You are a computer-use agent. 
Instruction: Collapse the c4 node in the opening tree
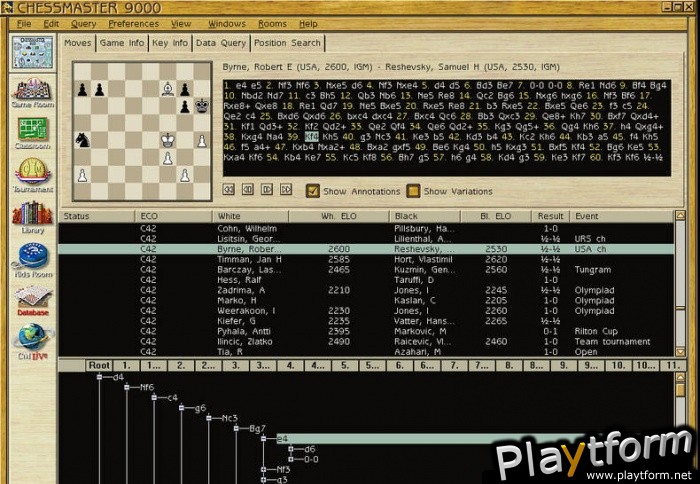pyautogui.click(x=154, y=397)
